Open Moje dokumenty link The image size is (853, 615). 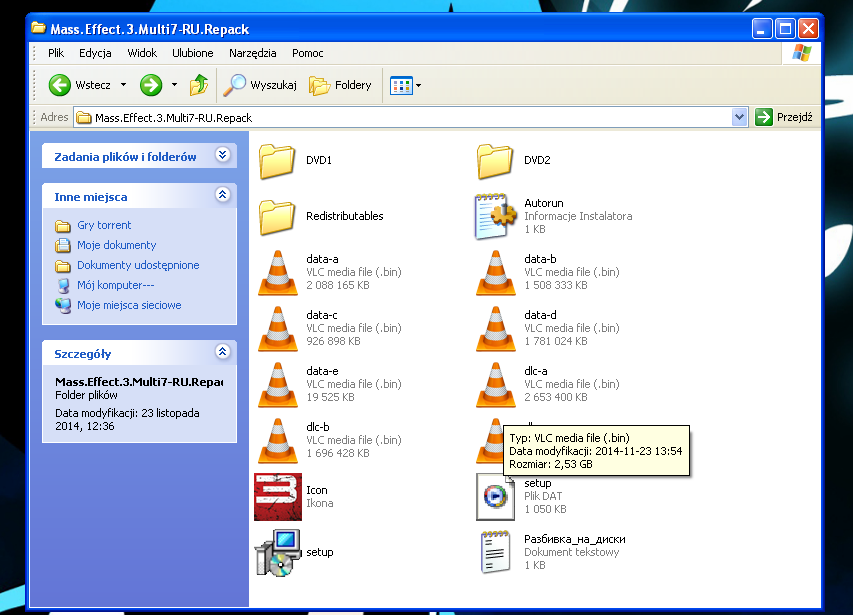[x=116, y=245]
